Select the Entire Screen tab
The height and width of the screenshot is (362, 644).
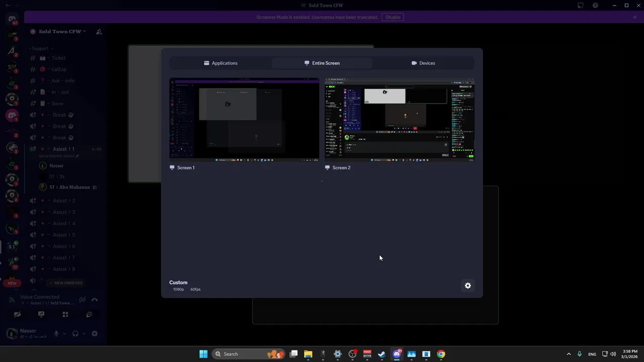pos(322,63)
